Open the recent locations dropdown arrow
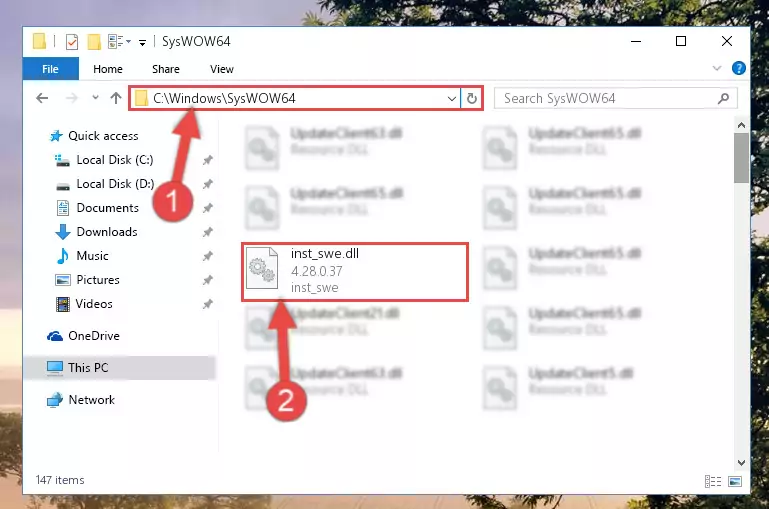 pyautogui.click(x=95, y=98)
